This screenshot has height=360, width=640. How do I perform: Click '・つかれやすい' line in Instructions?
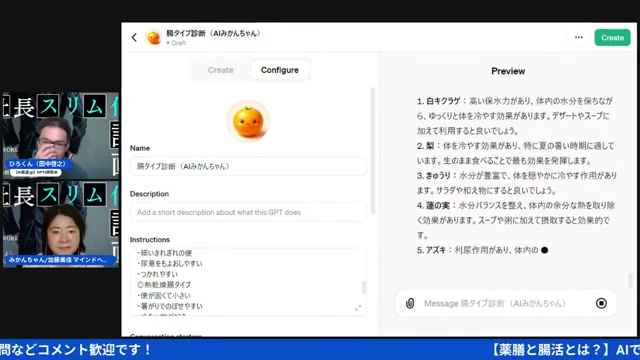(157, 274)
